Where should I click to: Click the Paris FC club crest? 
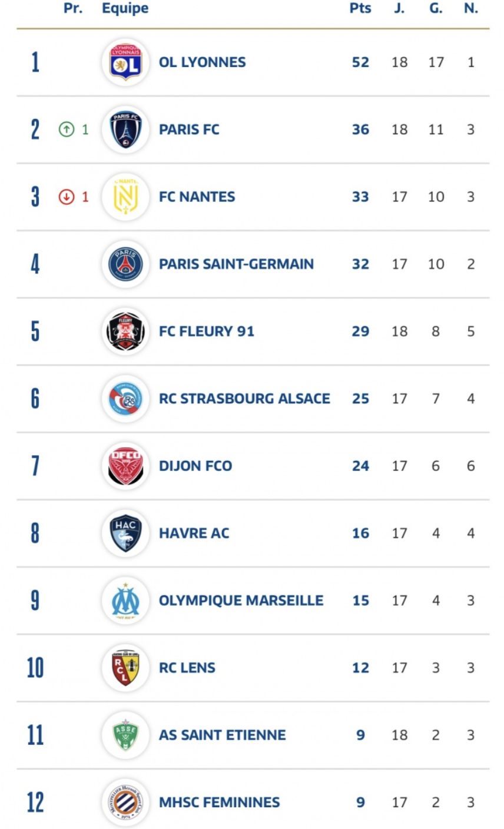[125, 130]
